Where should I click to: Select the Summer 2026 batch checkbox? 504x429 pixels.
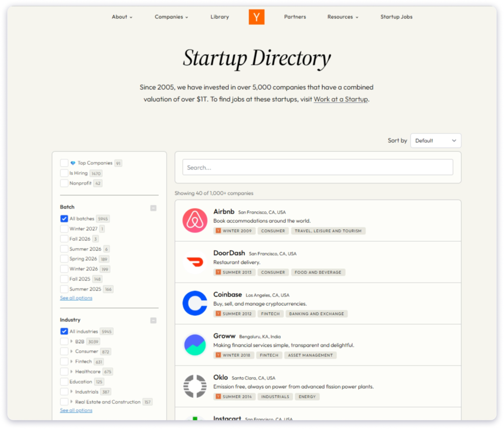(x=64, y=249)
